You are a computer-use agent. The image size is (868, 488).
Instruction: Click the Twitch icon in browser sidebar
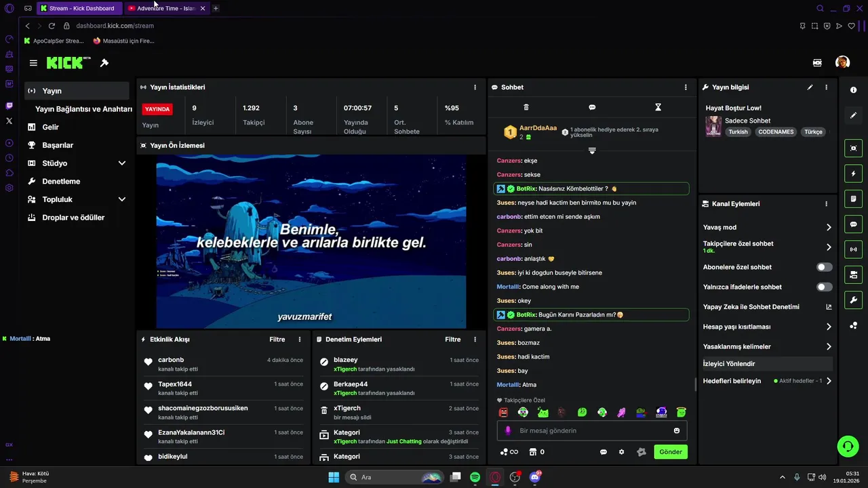9,106
